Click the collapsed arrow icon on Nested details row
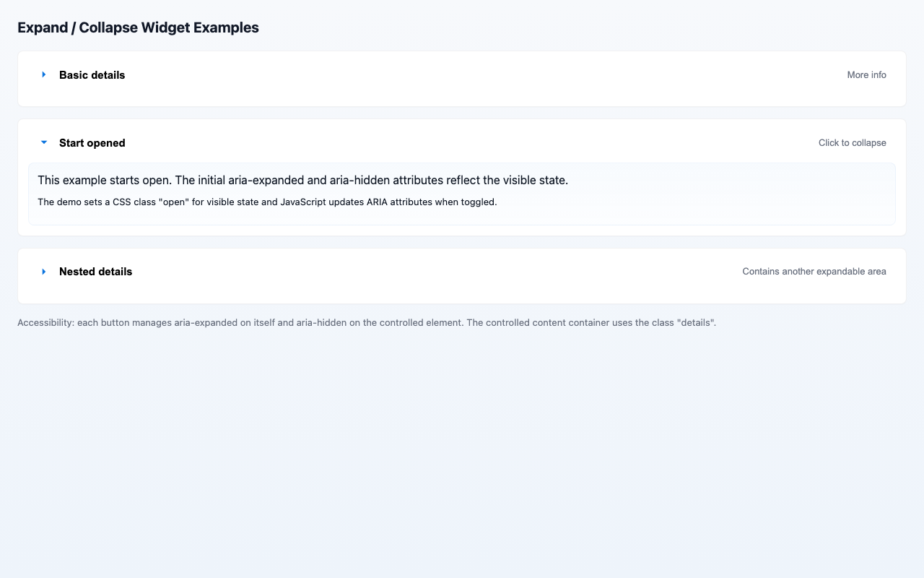The width and height of the screenshot is (924, 578). (x=43, y=271)
